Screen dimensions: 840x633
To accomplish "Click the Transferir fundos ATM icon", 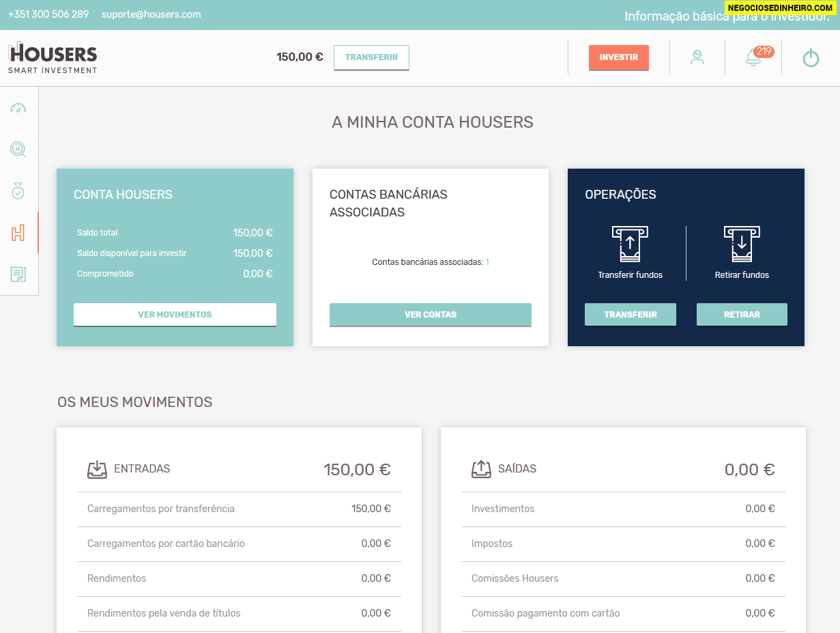I will [630, 244].
